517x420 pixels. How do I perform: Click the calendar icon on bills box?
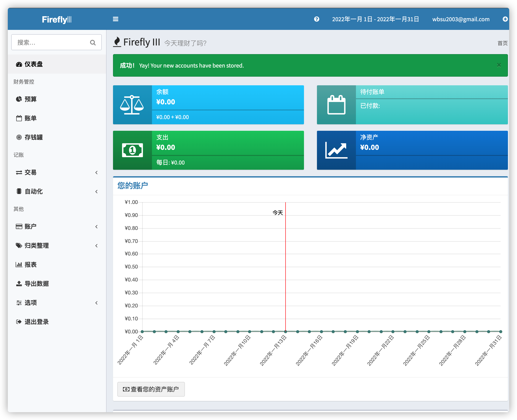pos(336,105)
